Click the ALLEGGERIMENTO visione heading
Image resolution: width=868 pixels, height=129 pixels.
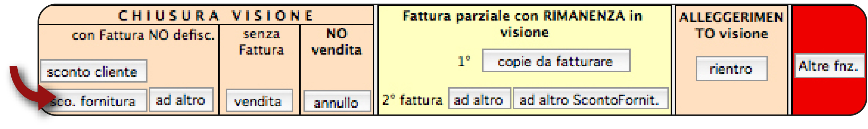pyautogui.click(x=731, y=25)
